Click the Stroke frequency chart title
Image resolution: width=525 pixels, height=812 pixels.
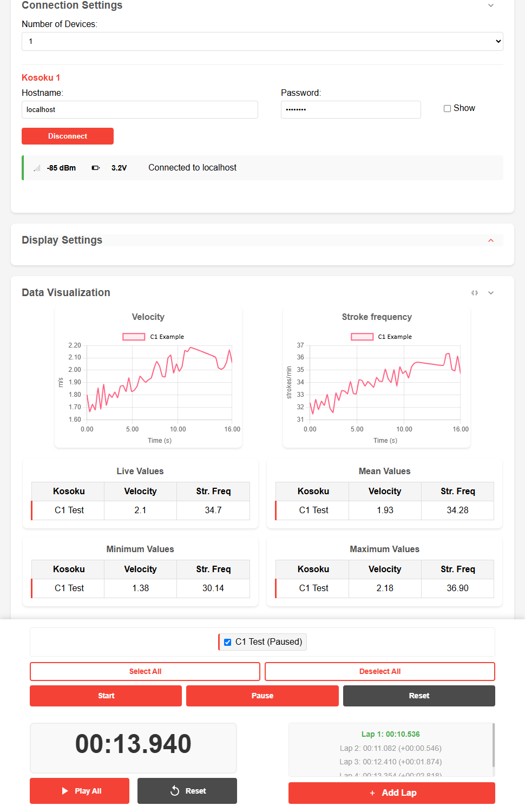click(x=377, y=317)
